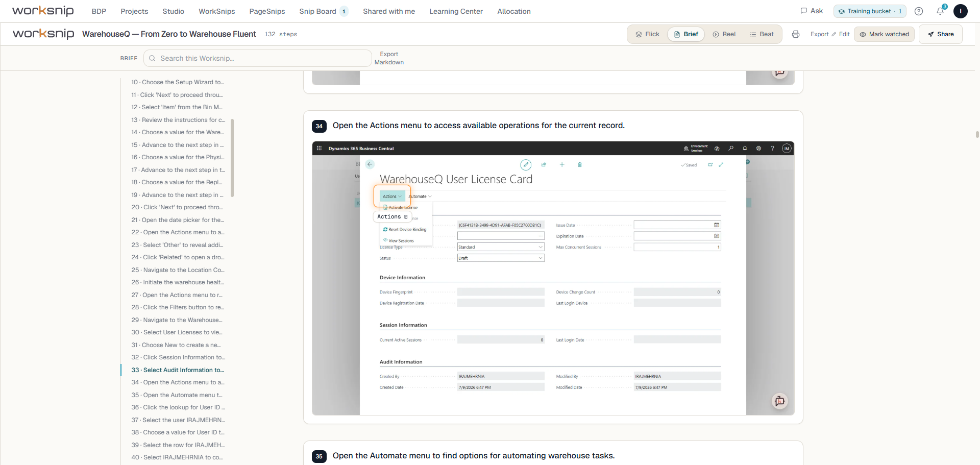Click the step list scrollbar
This screenshot has height=465, width=980.
click(232, 158)
